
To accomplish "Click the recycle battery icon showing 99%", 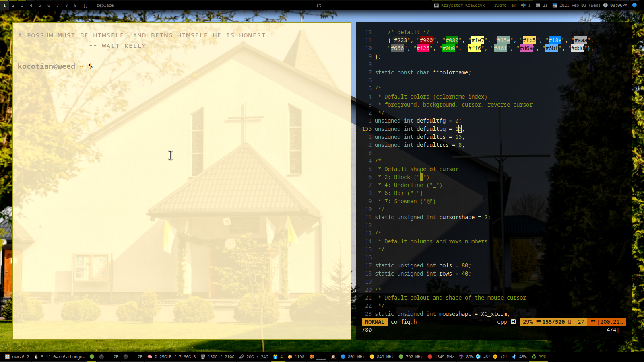I will click(534, 357).
